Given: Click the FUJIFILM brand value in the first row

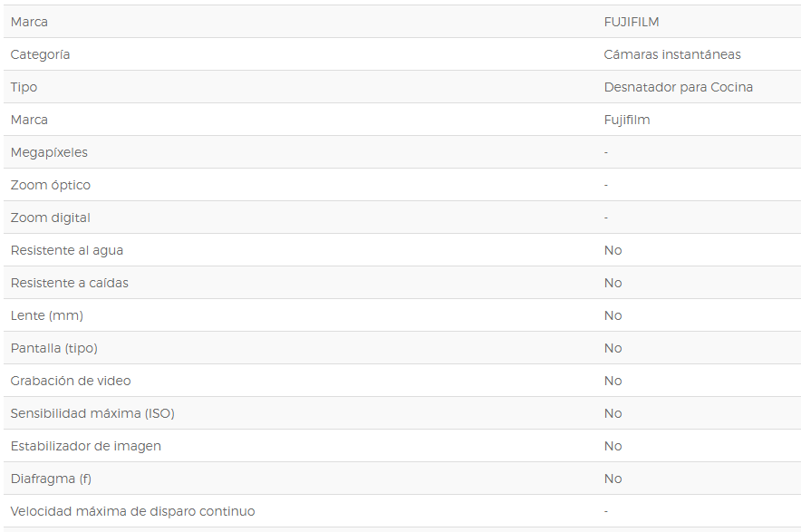Looking at the screenshot, I should point(632,22).
